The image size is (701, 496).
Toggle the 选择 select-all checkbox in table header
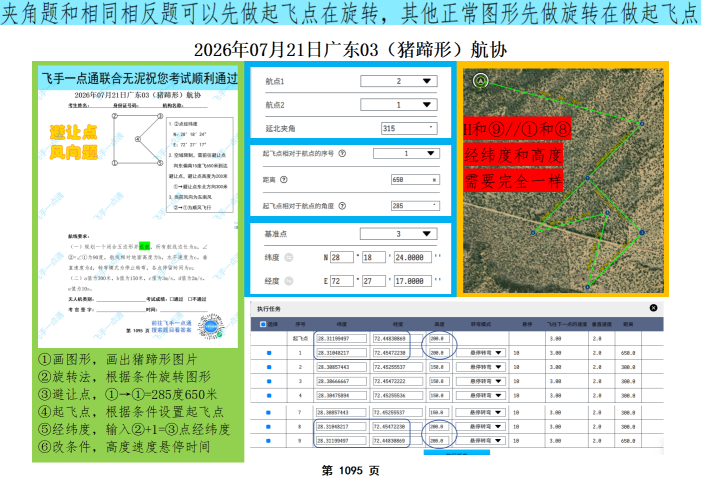(263, 324)
